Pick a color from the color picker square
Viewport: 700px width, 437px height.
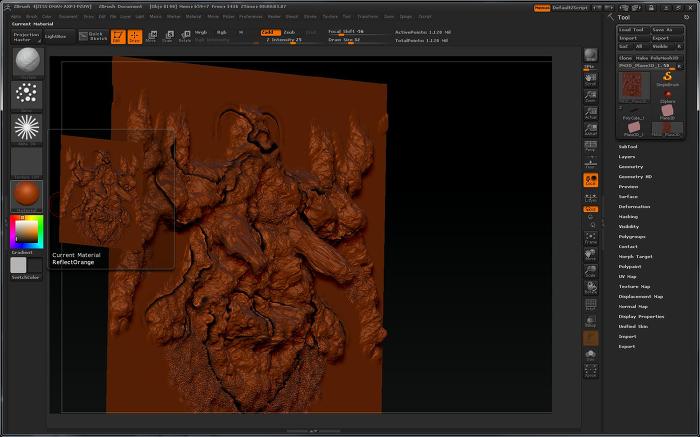coord(26,232)
